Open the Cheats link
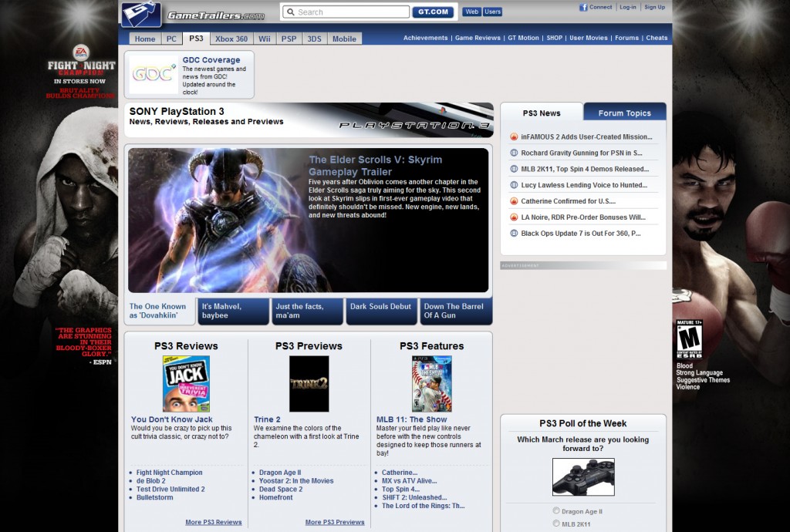The width and height of the screenshot is (790, 532). [657, 38]
